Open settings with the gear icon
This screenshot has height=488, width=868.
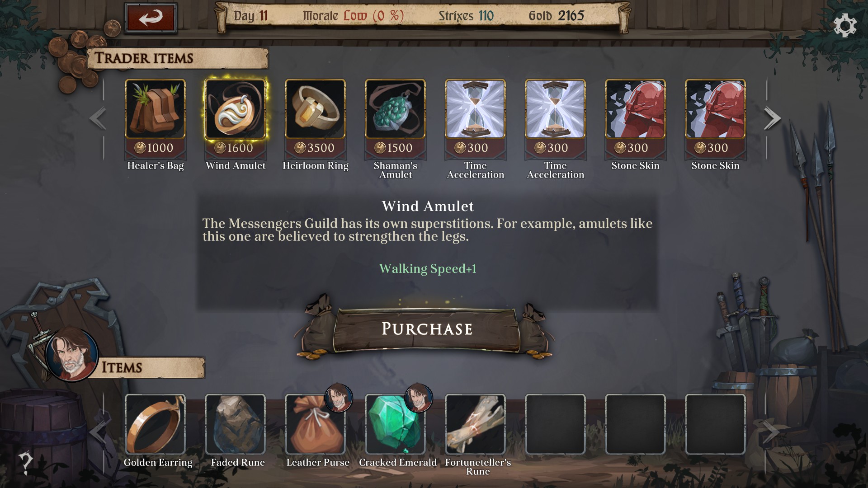pos(844,26)
